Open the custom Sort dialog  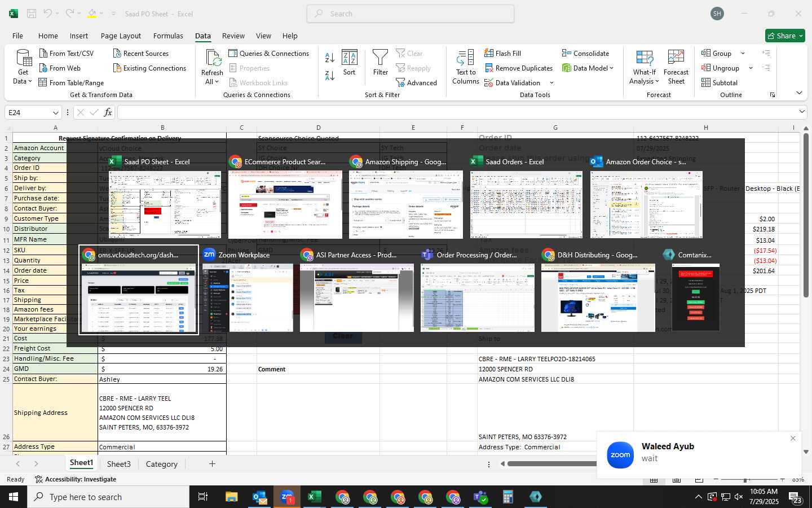pyautogui.click(x=350, y=63)
